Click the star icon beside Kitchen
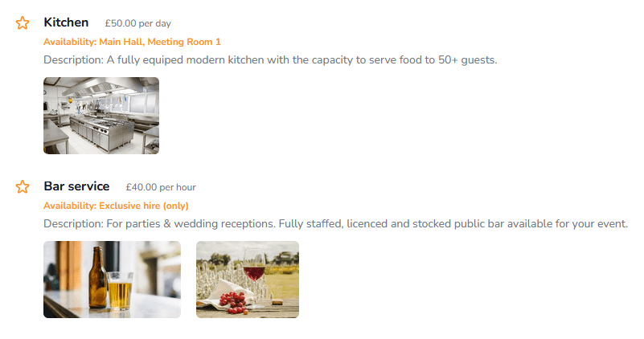Image resolution: width=644 pixels, height=339 pixels. click(23, 22)
